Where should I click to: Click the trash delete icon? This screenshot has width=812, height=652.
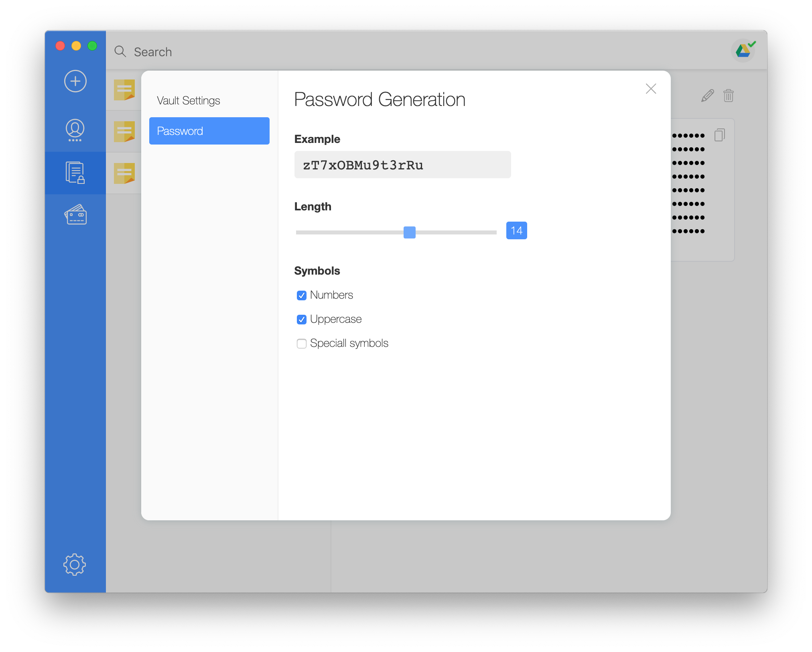tap(728, 96)
